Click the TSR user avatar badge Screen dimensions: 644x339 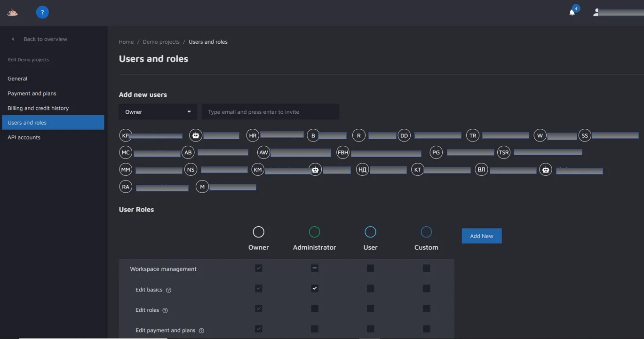(x=504, y=152)
